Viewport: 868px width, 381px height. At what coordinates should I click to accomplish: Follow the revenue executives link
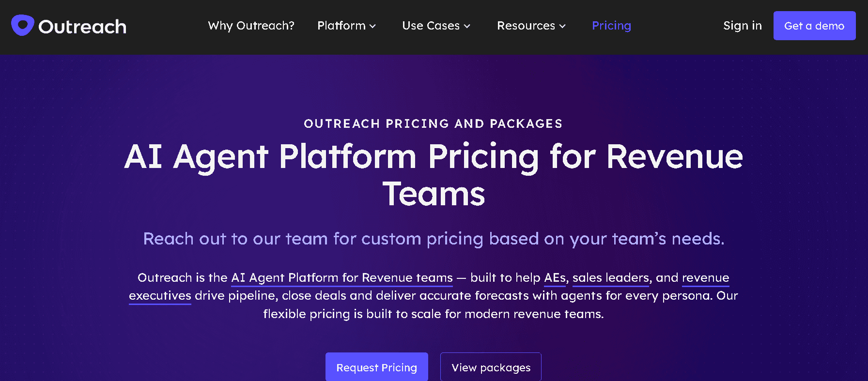(706, 278)
